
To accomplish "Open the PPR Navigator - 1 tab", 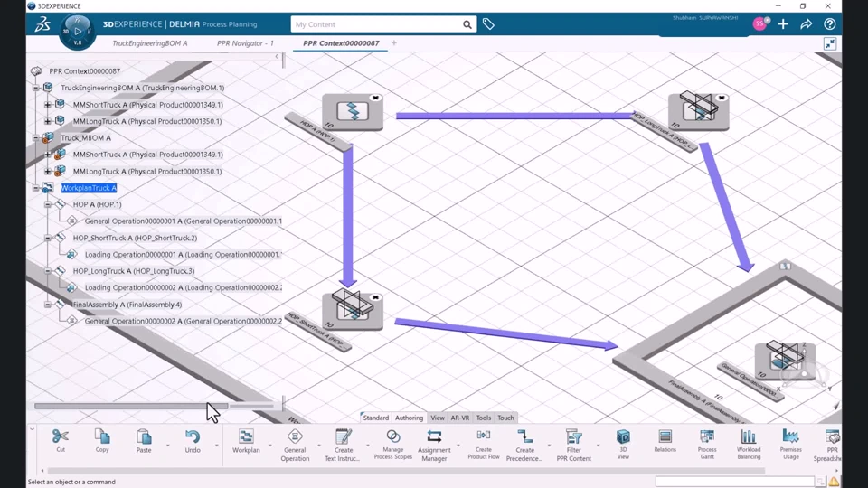I will coord(245,43).
